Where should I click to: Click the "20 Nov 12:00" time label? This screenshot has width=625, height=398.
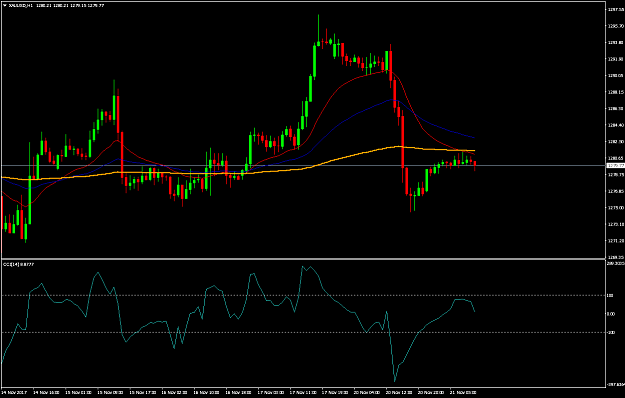pyautogui.click(x=399, y=392)
